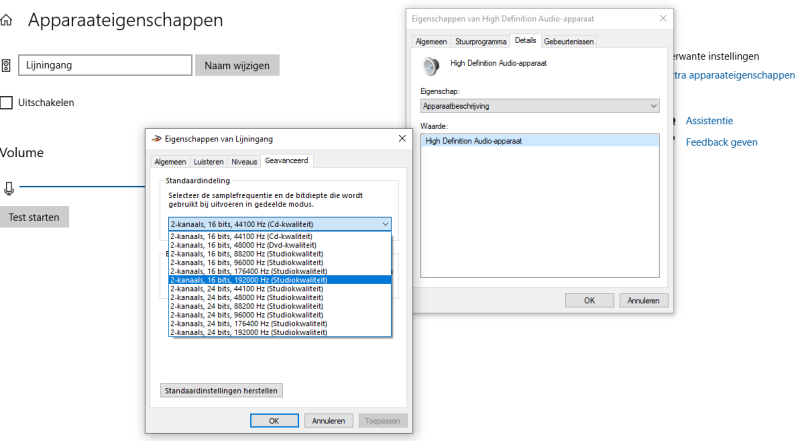Click the microphone icon under Volume
The width and height of the screenshot is (800, 441).
pyautogui.click(x=9, y=188)
